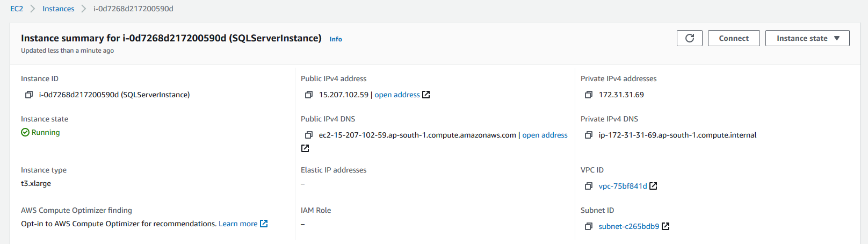868x244 pixels.
Task: Click the refresh icon button
Action: [x=690, y=38]
